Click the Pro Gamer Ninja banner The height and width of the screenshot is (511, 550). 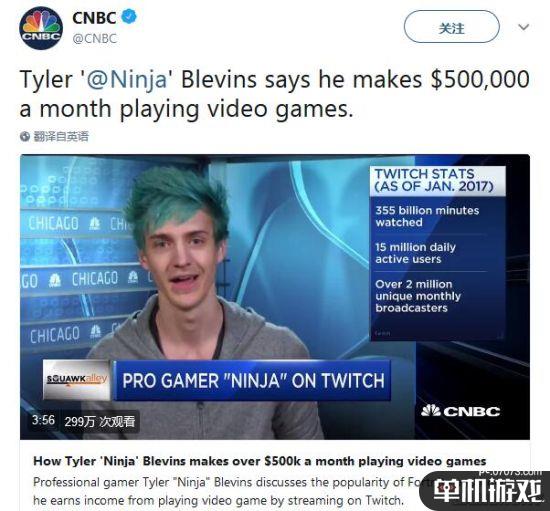tap(253, 381)
